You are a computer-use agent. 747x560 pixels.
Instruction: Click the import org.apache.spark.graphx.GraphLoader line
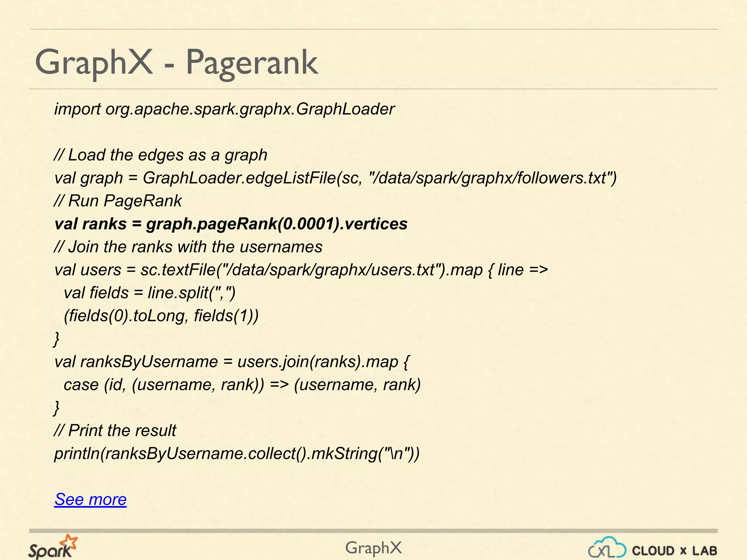[224, 109]
